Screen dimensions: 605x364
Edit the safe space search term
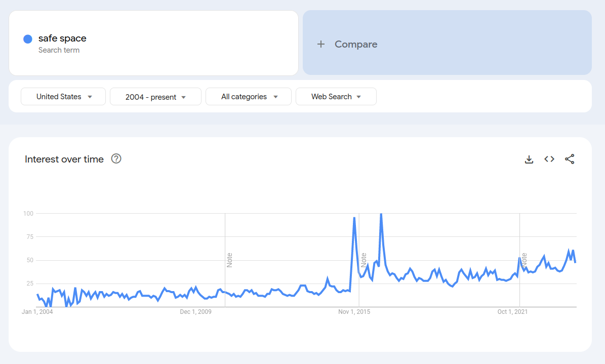point(62,38)
